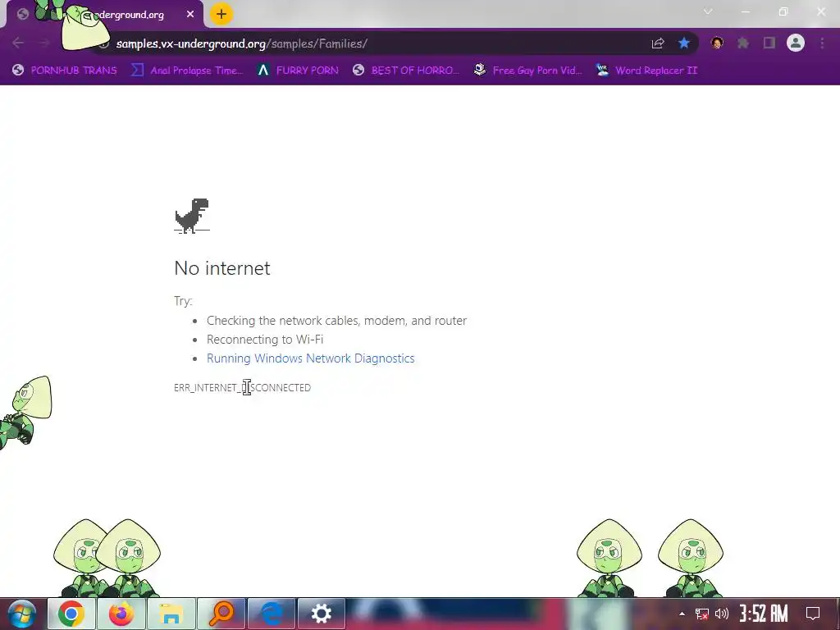Close the underground.org tab
This screenshot has width=840, height=630.
coord(190,15)
